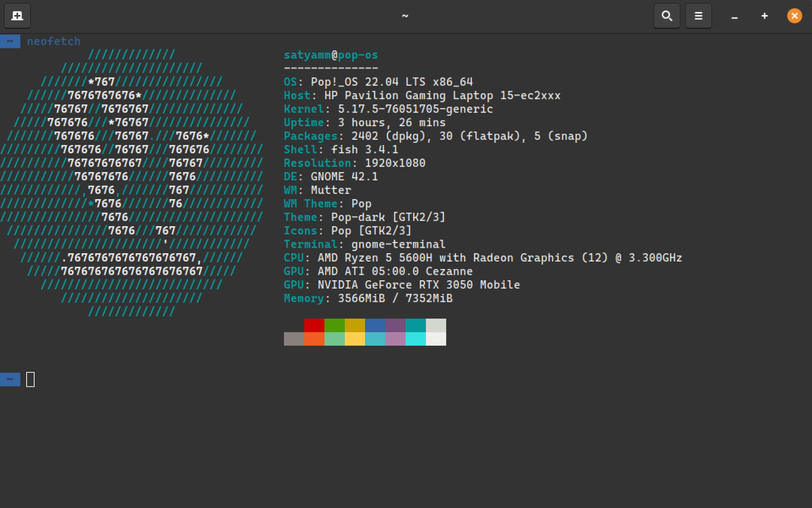Click the CPU AMD Ryzen 5 line
812x508 pixels.
pyautogui.click(x=483, y=258)
